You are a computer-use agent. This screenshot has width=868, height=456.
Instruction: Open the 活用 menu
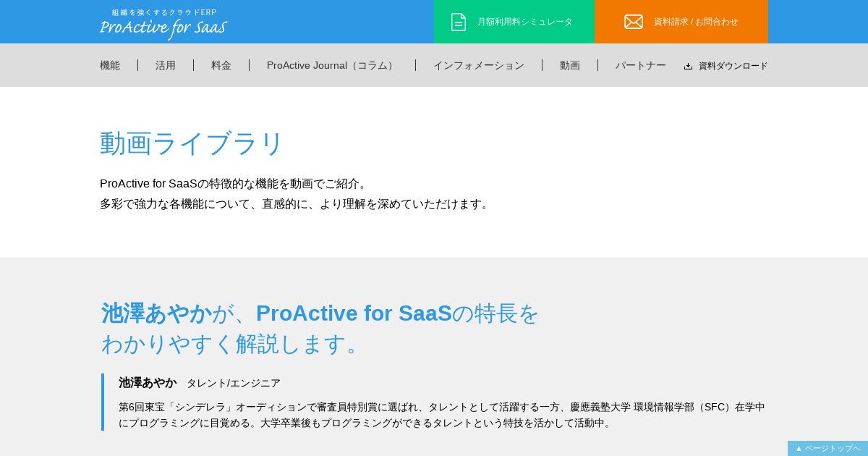click(166, 65)
